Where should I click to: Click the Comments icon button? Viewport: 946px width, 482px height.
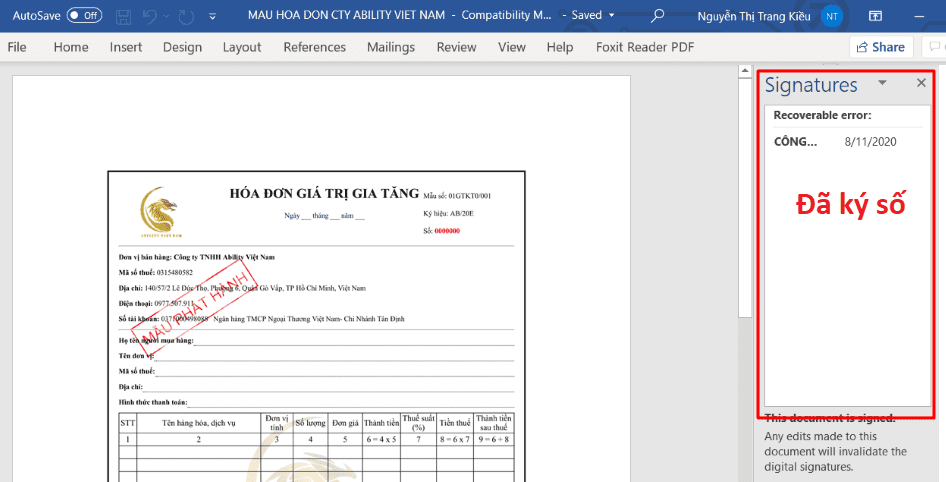tap(935, 47)
